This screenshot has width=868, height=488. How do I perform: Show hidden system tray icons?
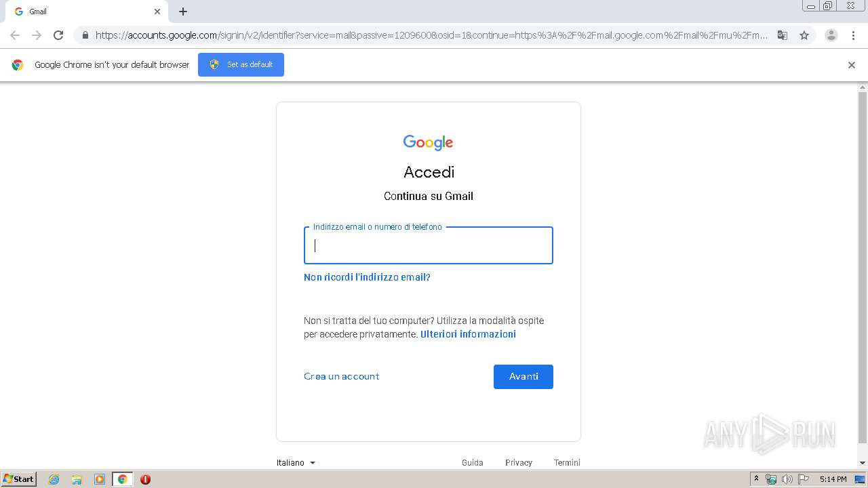pyautogui.click(x=756, y=479)
